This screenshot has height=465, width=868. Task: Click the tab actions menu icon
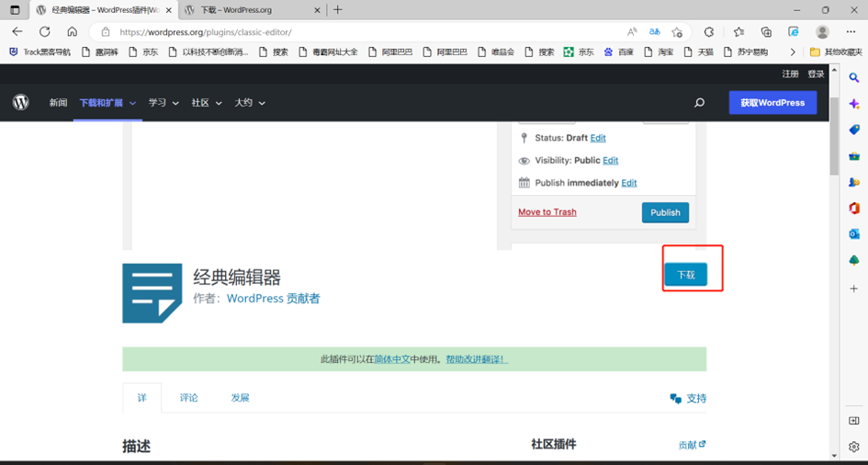point(15,10)
